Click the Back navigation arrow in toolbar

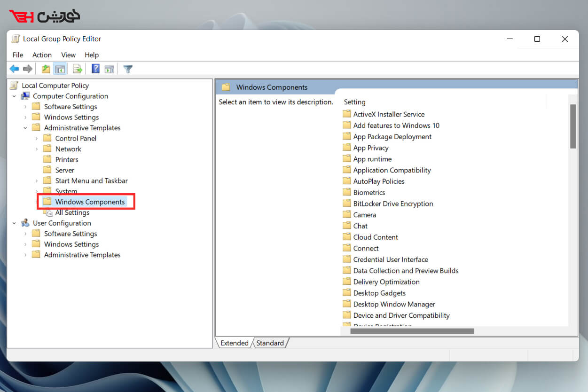pyautogui.click(x=14, y=69)
